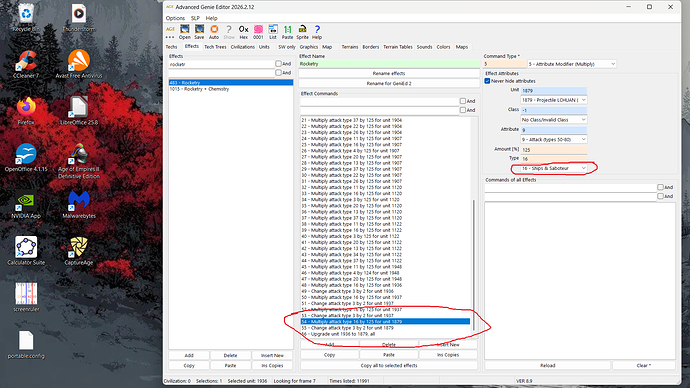Screen dimensions: 690x388
Task: Click the Clear * button
Action: coord(644,366)
